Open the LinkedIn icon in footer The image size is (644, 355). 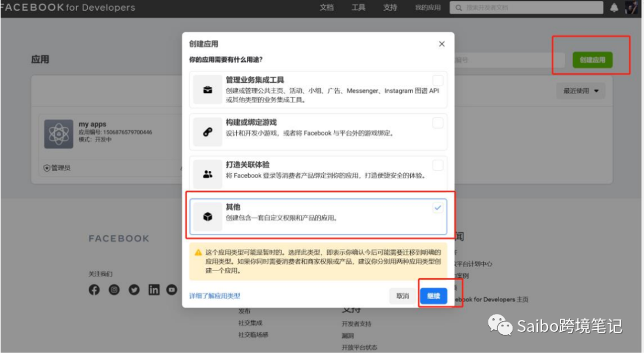(x=153, y=290)
